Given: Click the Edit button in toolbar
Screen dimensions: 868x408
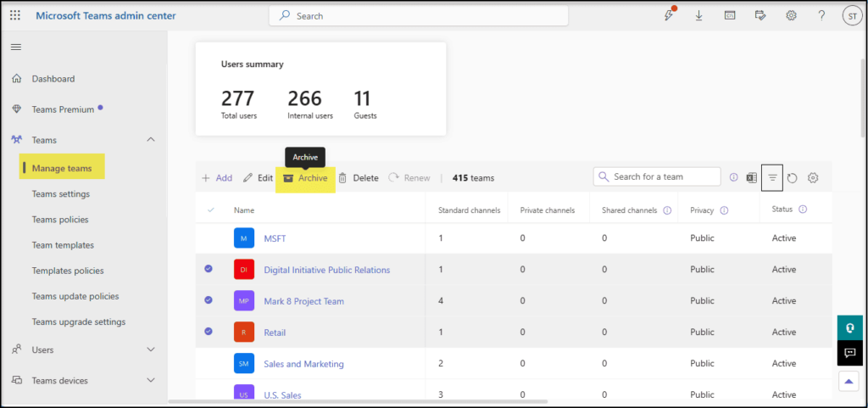Looking at the screenshot, I should click(258, 177).
